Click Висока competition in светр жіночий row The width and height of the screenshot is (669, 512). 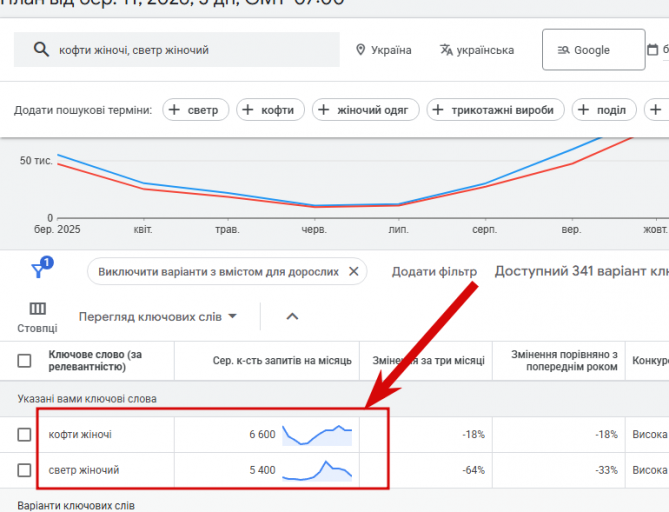pyautogui.click(x=650, y=470)
